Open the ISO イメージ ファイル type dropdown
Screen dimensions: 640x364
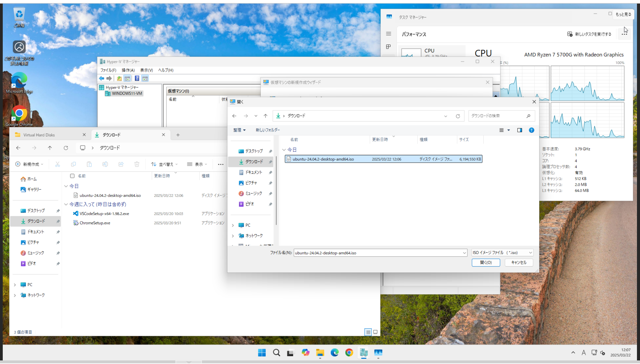502,253
